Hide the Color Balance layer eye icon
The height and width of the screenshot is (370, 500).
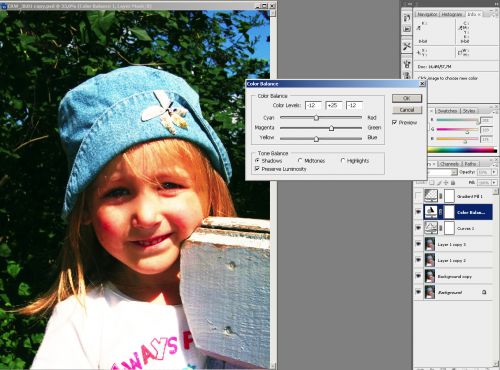tap(418, 212)
